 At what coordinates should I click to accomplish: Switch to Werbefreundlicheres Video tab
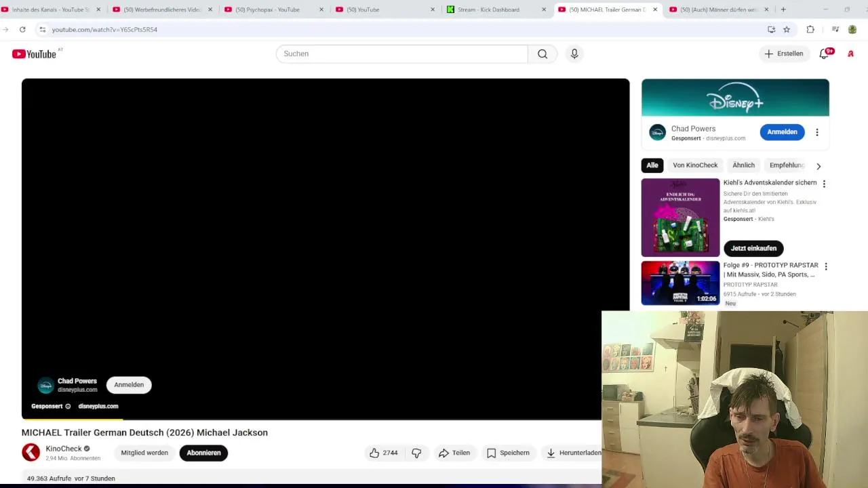pos(163,9)
